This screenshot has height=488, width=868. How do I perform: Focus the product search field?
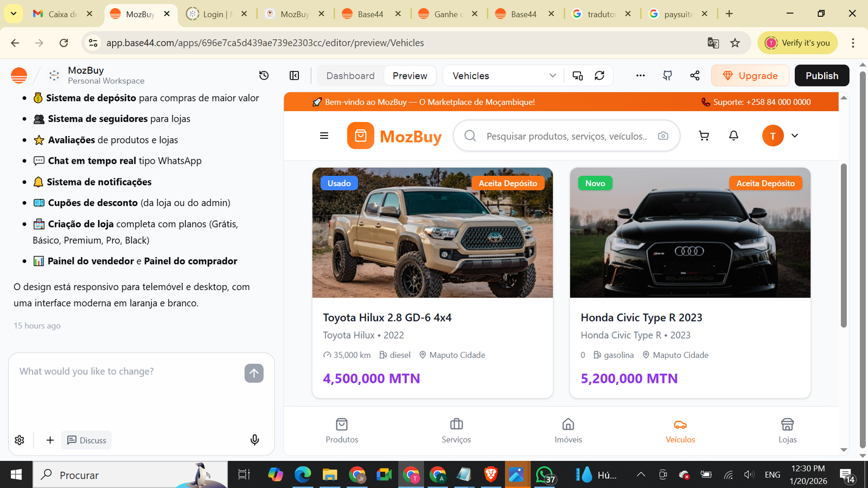click(566, 136)
